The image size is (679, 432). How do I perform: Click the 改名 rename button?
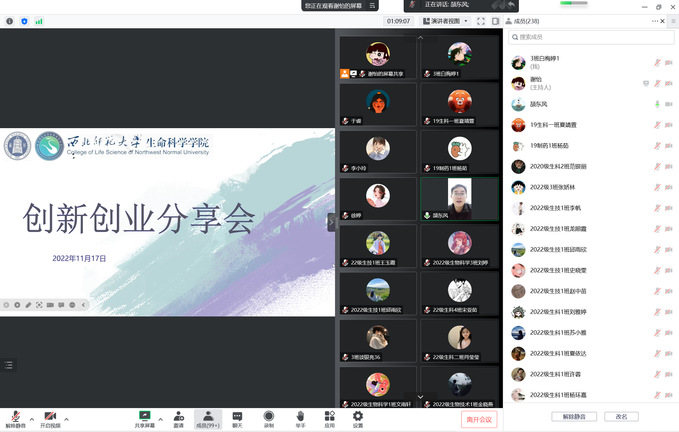621,416
